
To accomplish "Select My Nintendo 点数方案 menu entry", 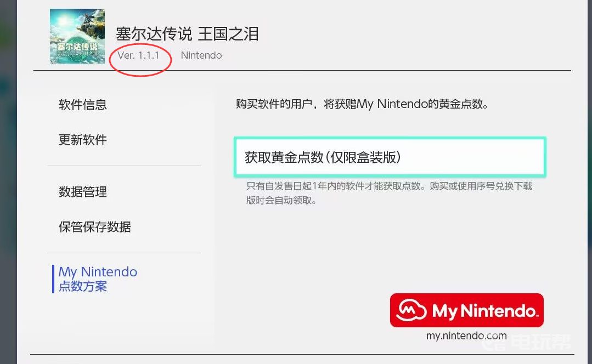I will (98, 278).
